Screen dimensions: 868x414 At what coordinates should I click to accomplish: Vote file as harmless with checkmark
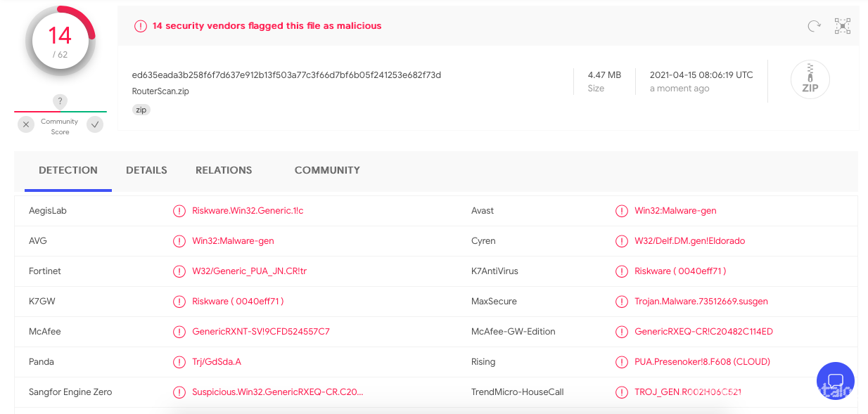coord(95,124)
